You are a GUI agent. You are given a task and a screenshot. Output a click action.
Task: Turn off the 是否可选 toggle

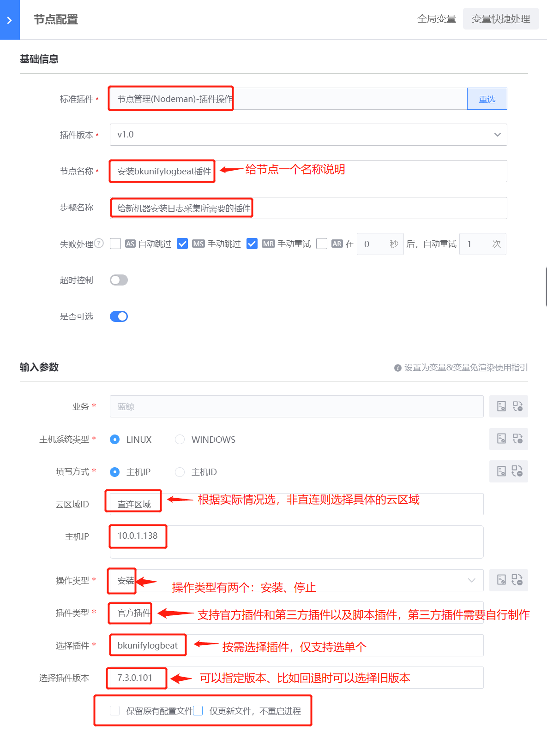(119, 316)
